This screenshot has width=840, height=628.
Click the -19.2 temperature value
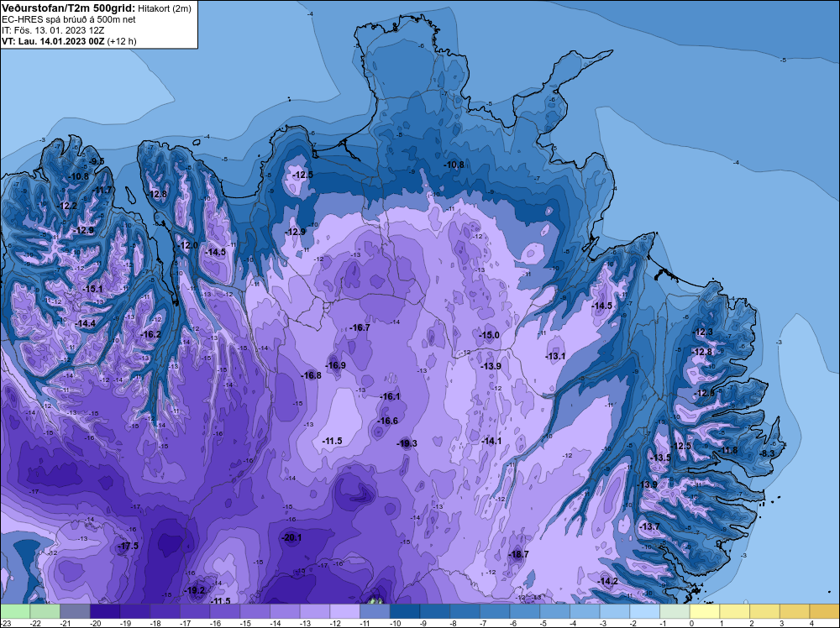click(x=195, y=590)
